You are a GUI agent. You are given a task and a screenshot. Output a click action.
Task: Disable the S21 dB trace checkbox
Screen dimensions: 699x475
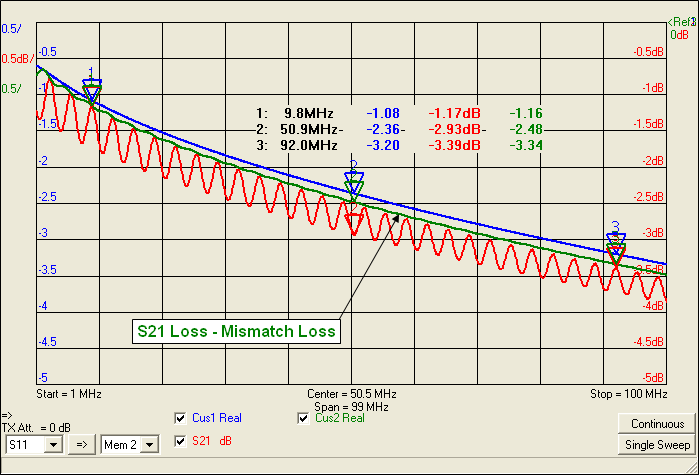point(181,441)
